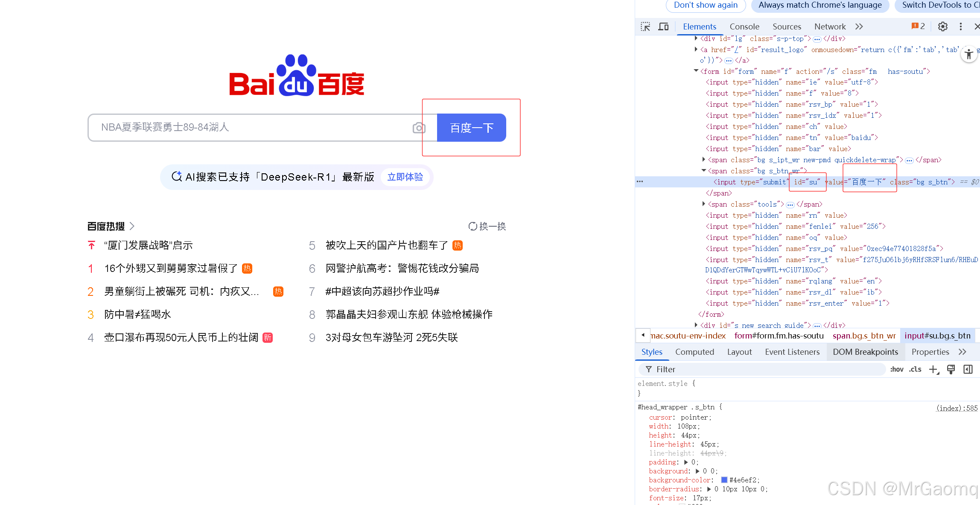Expand the border-radius shorthand property
The width and height of the screenshot is (980, 505).
click(709, 489)
